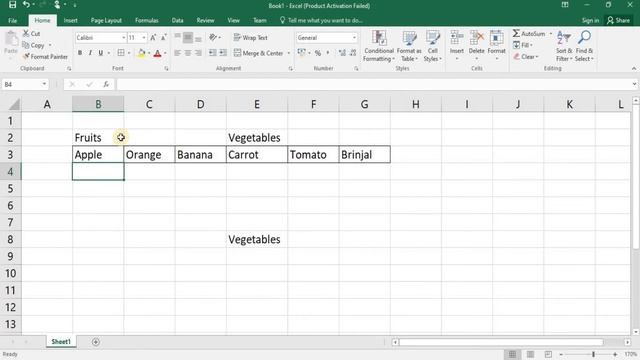
Task: Add a new sheet with plus button
Action: pyautogui.click(x=96, y=342)
